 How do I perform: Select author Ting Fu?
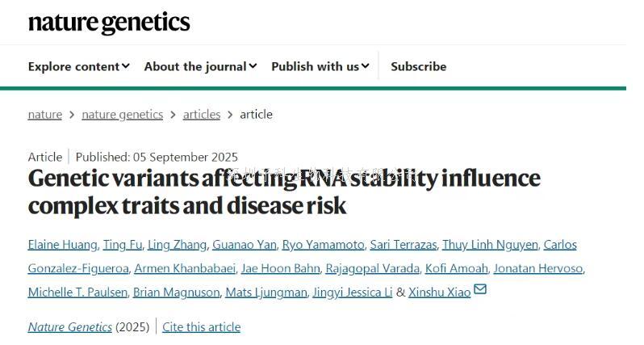pyautogui.click(x=122, y=244)
